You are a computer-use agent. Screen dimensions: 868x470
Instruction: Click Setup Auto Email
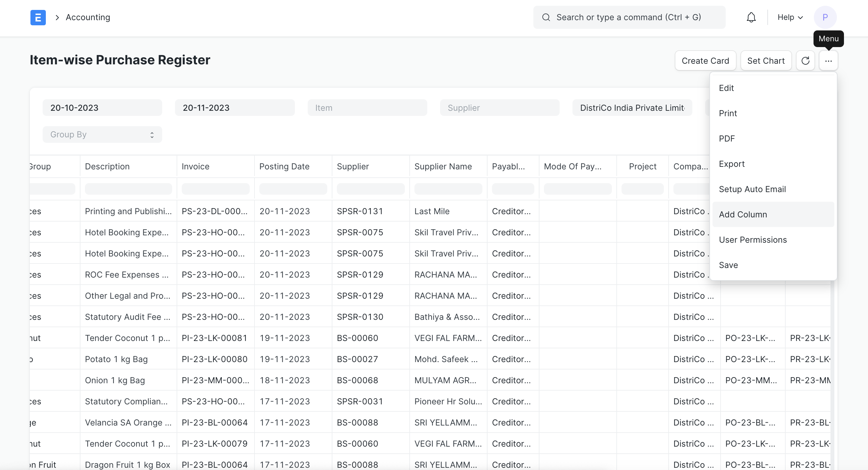(x=752, y=189)
